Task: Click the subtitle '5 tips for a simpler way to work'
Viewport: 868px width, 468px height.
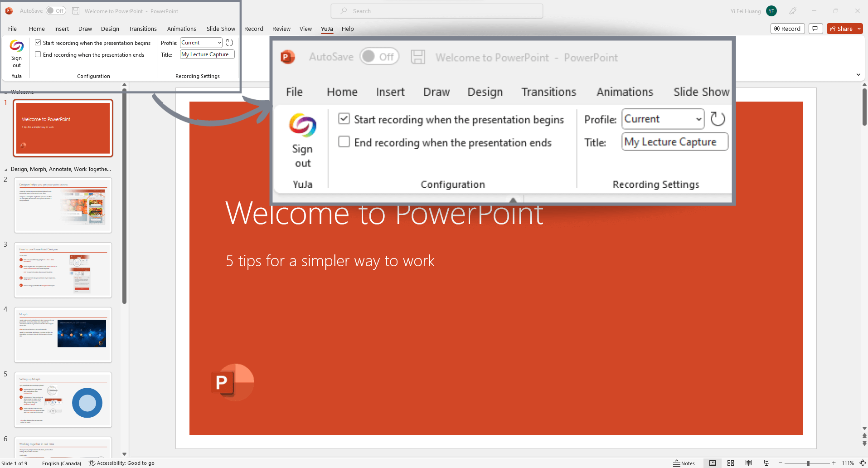Action: 330,261
